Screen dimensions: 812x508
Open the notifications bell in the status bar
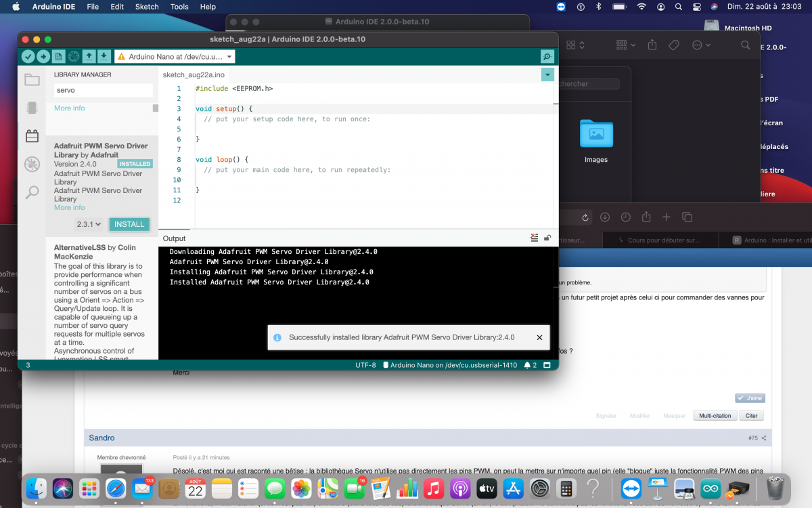pyautogui.click(x=527, y=365)
